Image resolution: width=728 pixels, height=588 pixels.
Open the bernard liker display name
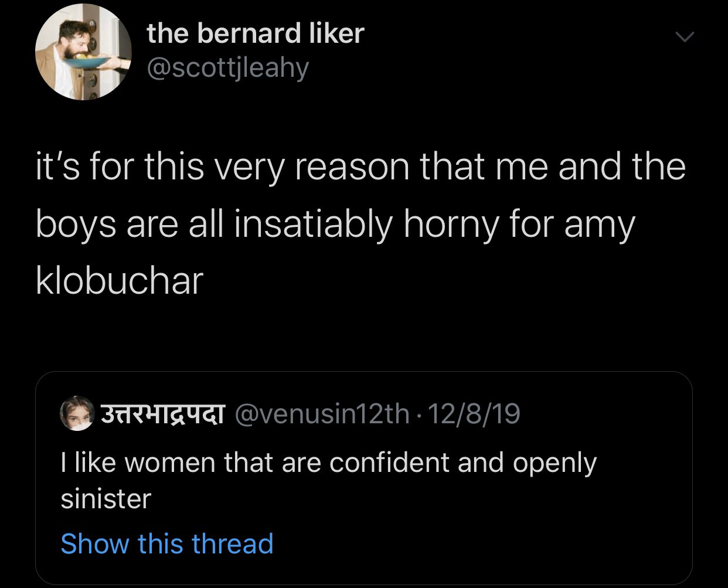[x=255, y=33]
